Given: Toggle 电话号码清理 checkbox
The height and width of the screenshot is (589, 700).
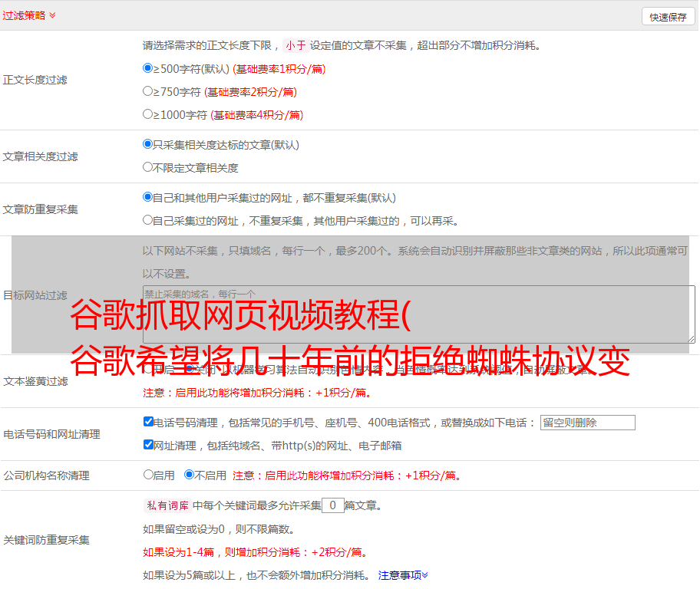Looking at the screenshot, I should point(148,421).
